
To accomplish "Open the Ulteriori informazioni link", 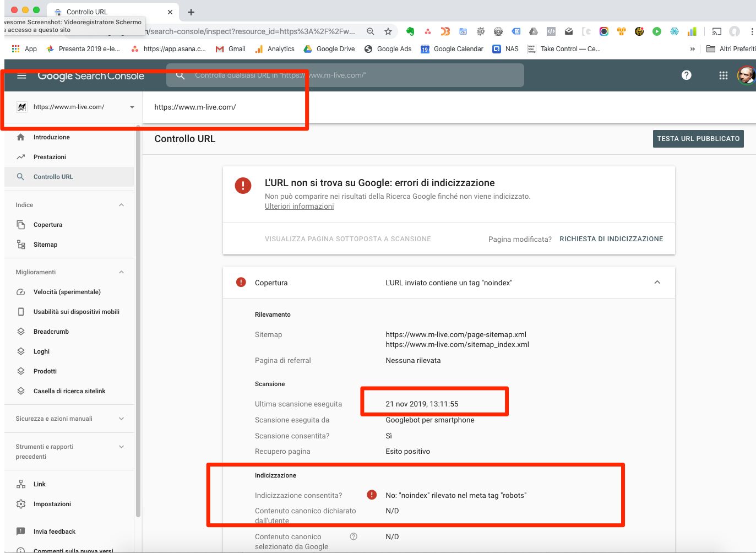I will [299, 206].
